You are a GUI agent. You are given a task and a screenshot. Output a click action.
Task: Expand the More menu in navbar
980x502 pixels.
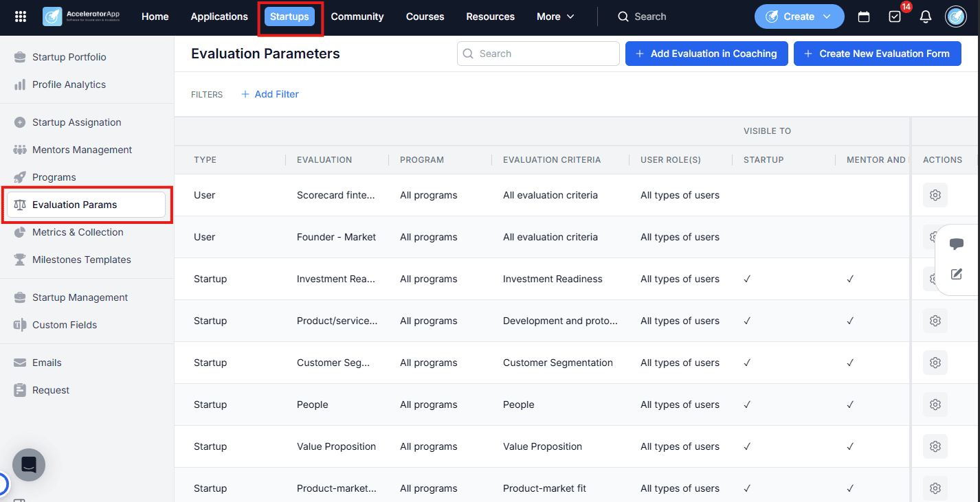(x=555, y=16)
